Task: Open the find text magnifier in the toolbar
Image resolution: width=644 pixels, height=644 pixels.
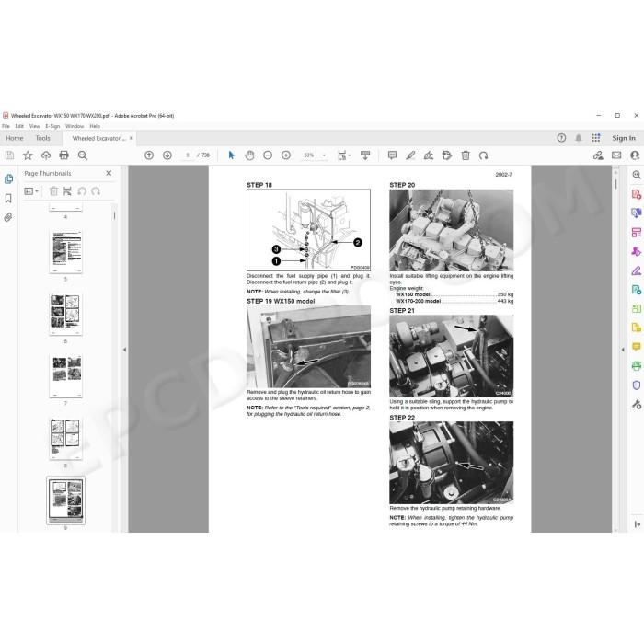Action: pos(83,155)
